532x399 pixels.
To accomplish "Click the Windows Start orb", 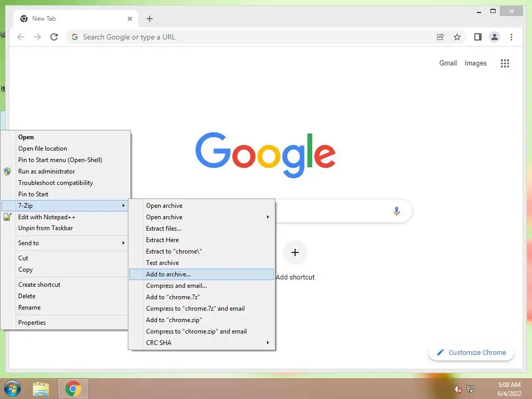I will tap(12, 389).
